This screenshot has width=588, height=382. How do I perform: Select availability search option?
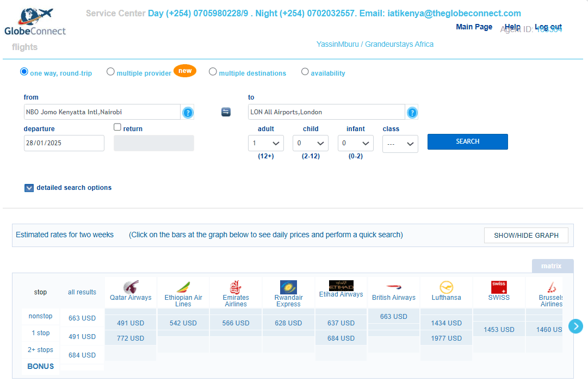(x=305, y=72)
